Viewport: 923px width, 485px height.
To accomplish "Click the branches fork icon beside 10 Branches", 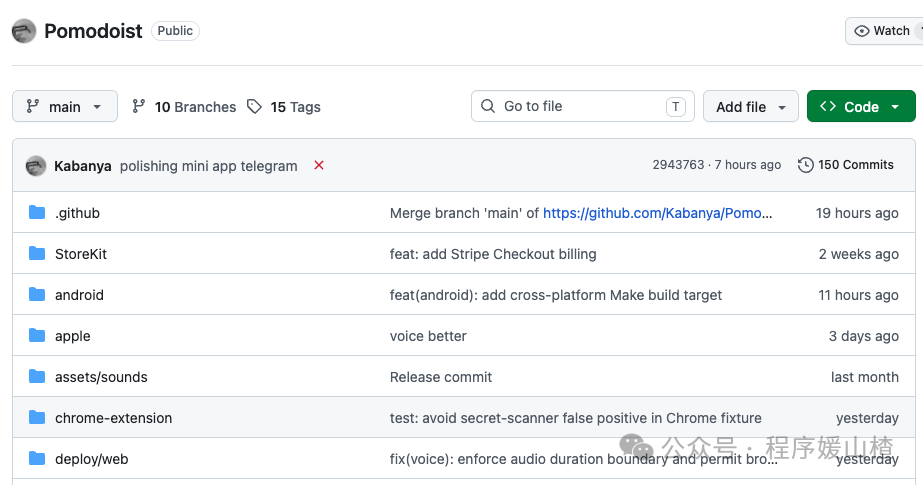I will coord(138,107).
